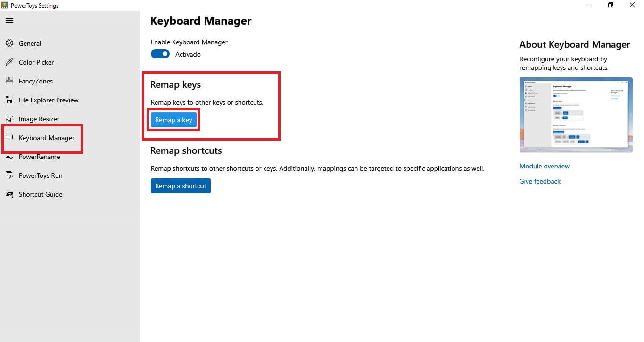
Task: Click the Remap a key button
Action: (173, 120)
